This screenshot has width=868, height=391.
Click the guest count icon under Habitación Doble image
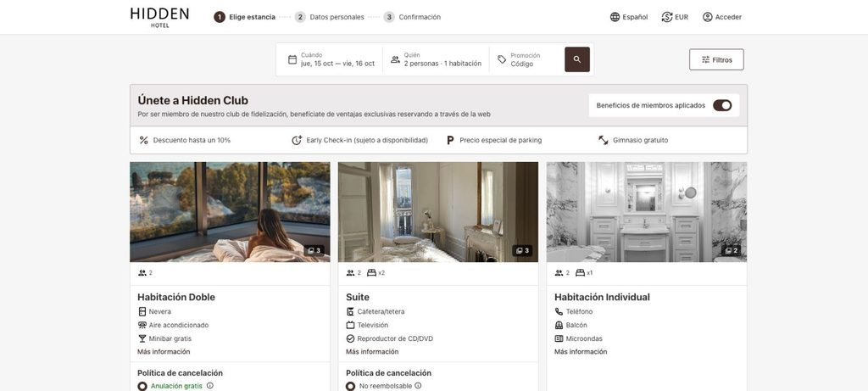[x=142, y=272]
